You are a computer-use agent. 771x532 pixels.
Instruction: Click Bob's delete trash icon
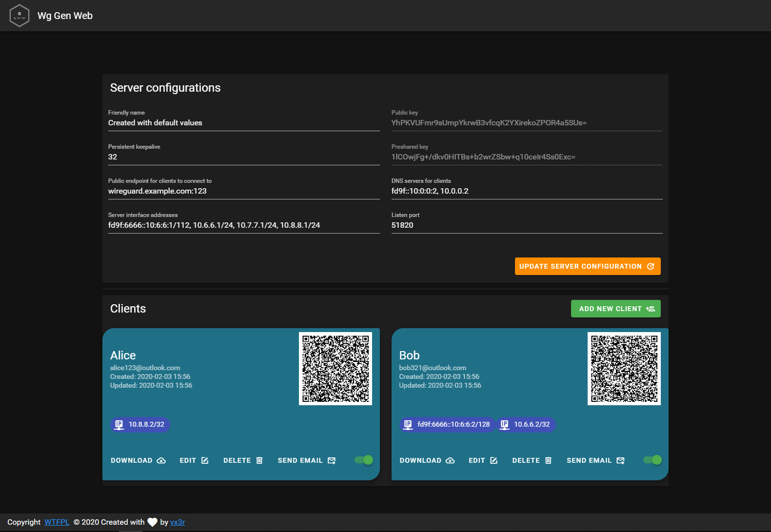tap(548, 460)
